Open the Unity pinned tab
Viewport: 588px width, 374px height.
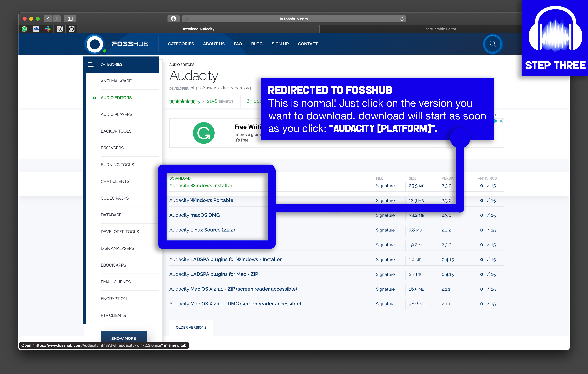pyautogui.click(x=60, y=29)
